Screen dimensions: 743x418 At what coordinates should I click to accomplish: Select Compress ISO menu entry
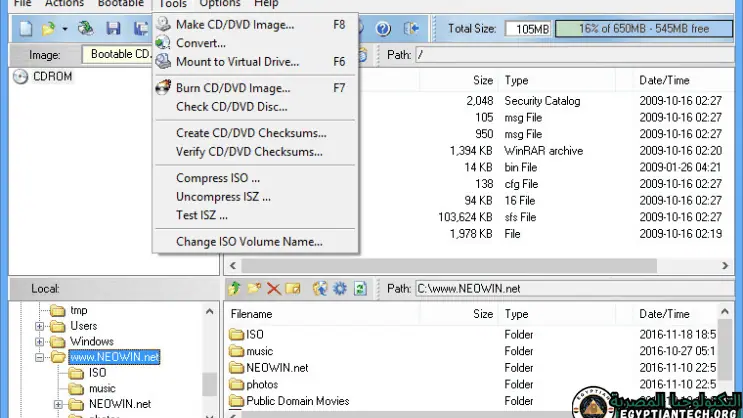(255, 178)
